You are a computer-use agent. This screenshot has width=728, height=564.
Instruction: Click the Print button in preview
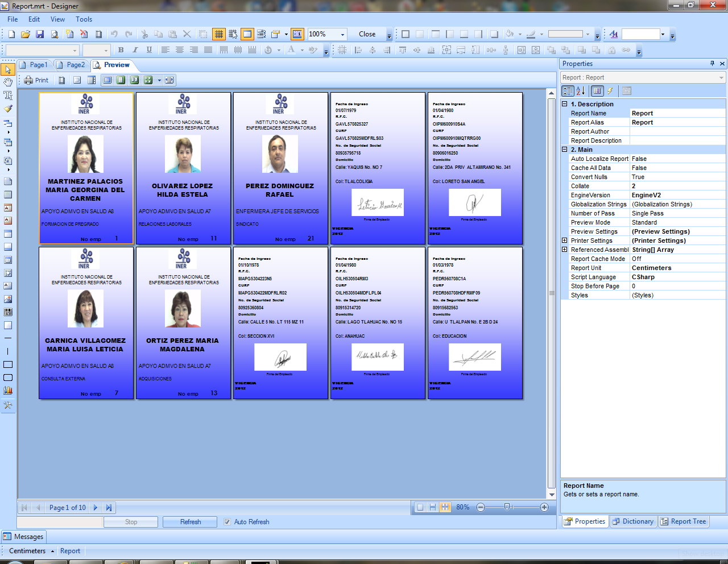36,80
